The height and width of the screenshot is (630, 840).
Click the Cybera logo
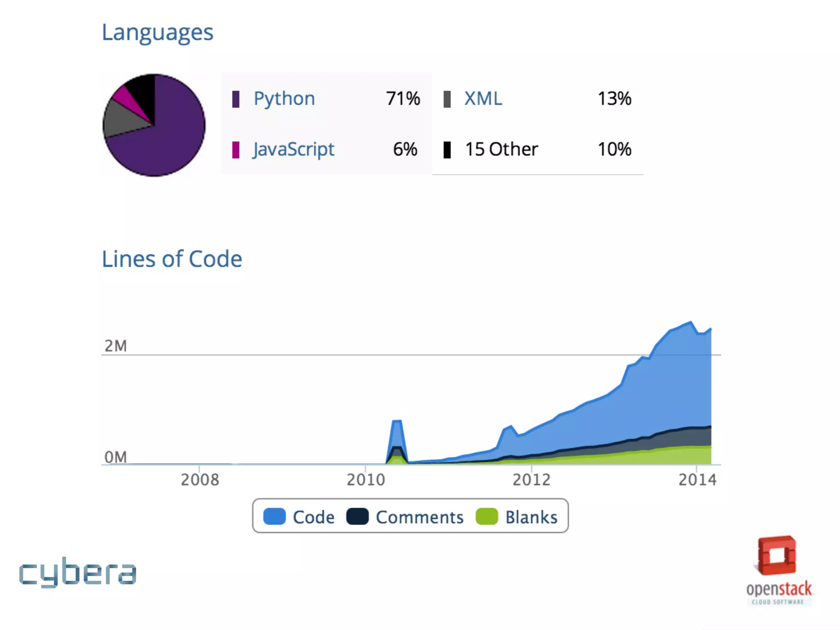coord(78,572)
